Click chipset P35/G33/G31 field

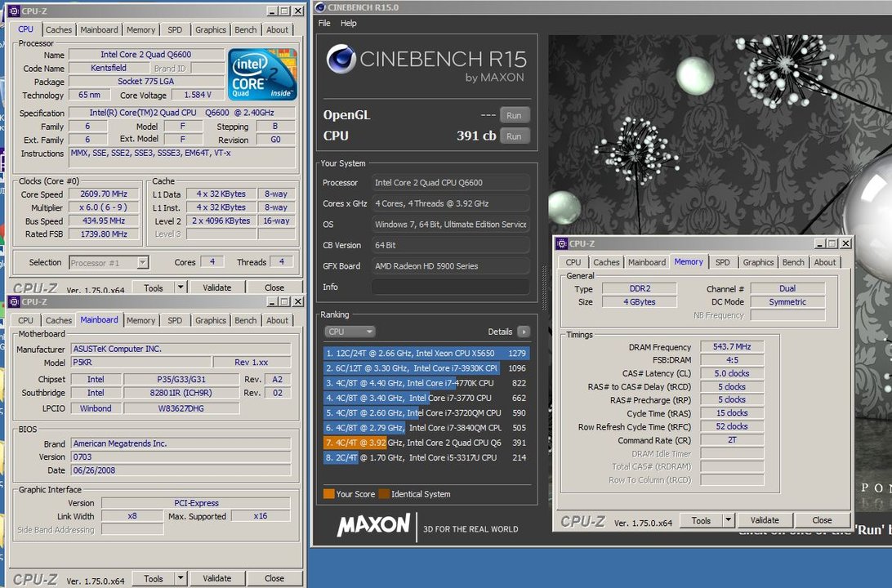point(181,379)
